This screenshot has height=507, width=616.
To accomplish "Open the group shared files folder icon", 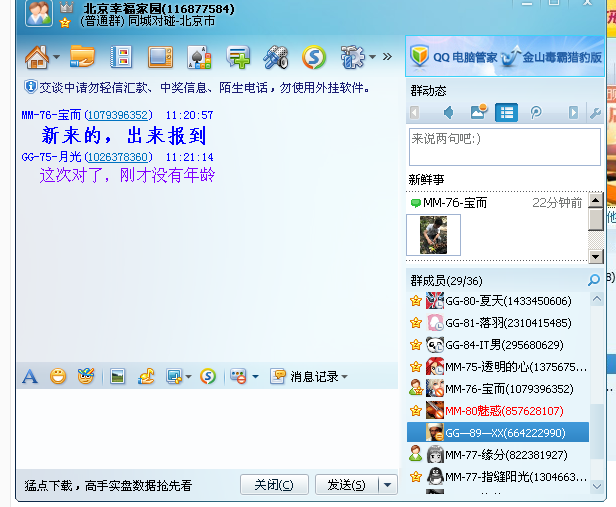I will point(82,57).
